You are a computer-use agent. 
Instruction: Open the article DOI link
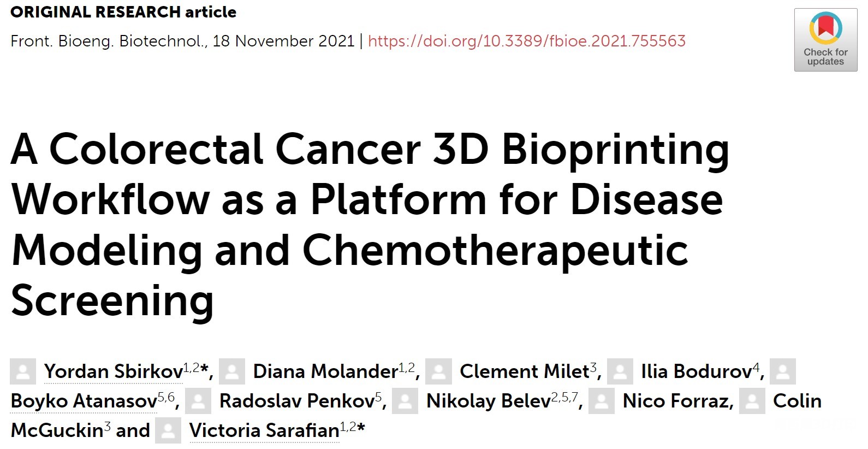527,41
